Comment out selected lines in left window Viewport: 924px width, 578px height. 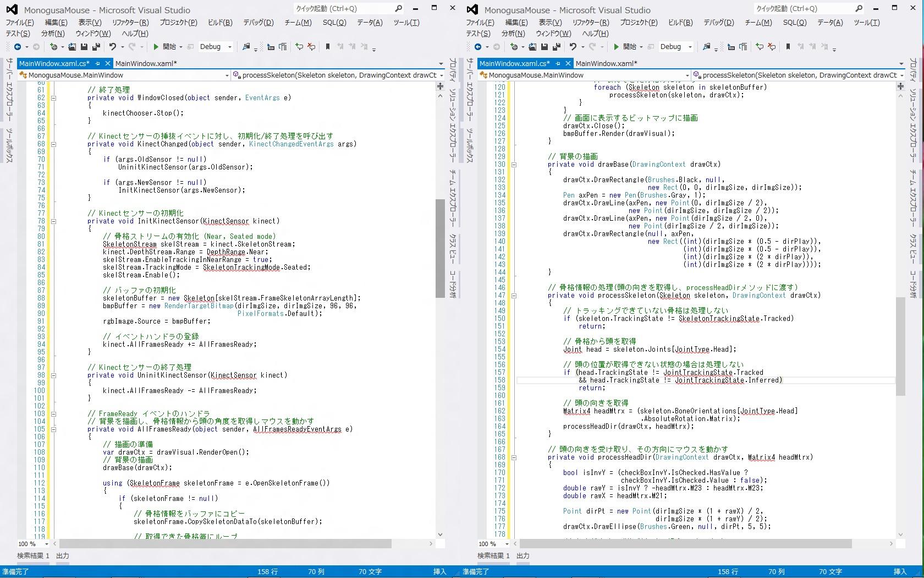click(299, 47)
